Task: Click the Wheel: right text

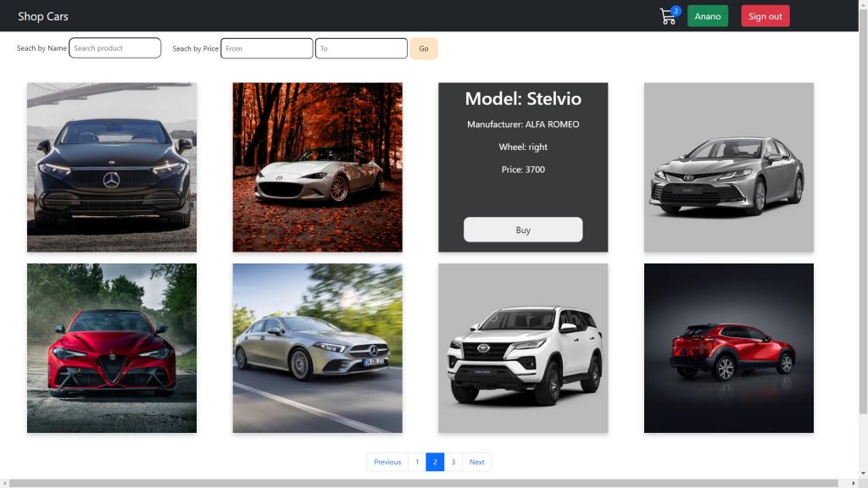Action: [x=523, y=147]
